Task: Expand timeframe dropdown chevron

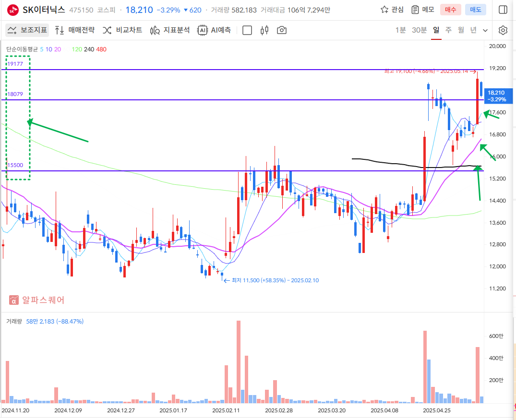Action: [485, 31]
